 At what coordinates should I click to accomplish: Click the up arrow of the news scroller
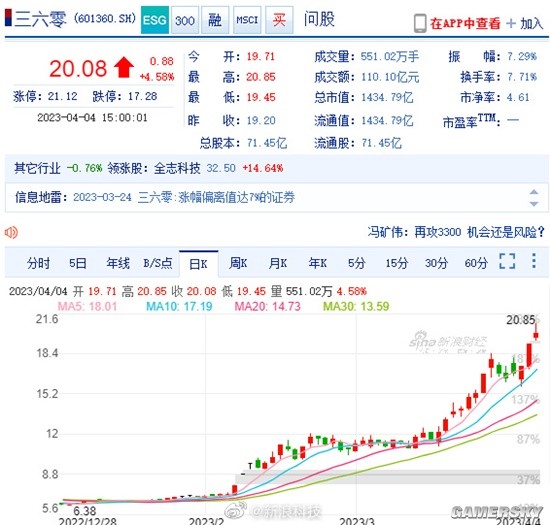tap(534, 192)
